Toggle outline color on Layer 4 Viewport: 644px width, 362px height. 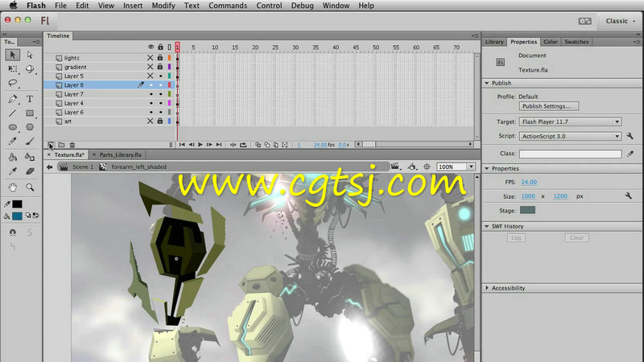click(x=169, y=103)
